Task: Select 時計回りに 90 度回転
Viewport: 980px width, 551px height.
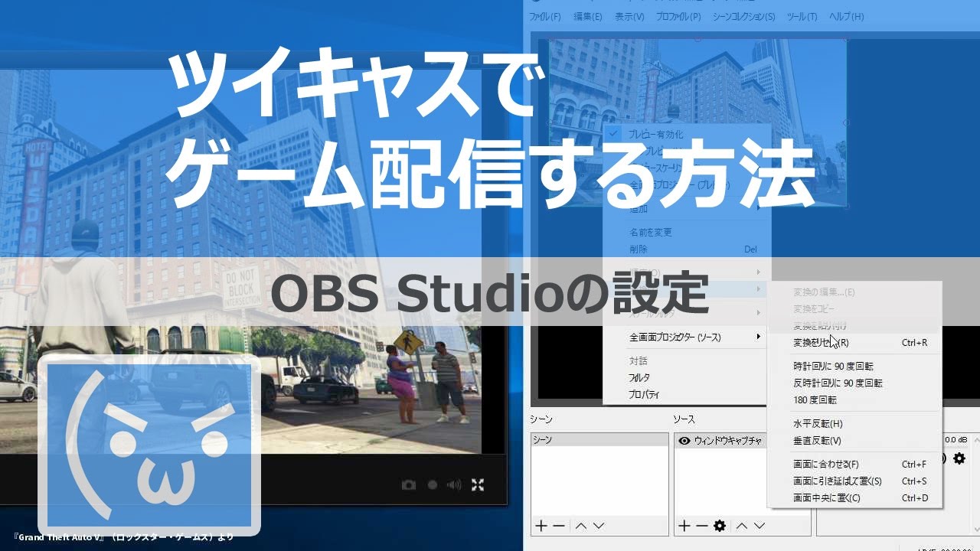Action: click(x=855, y=366)
